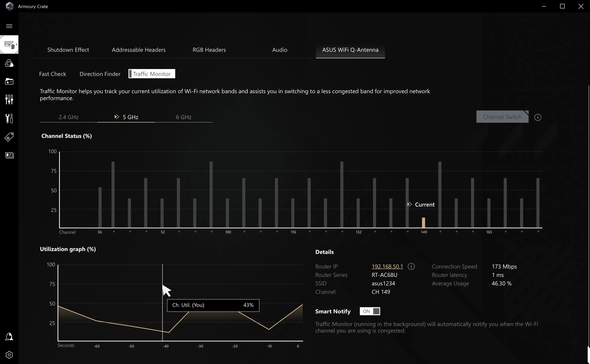590x364 pixels.
Task: Open the hamburger menu in the sidebar
Action: 9,26
